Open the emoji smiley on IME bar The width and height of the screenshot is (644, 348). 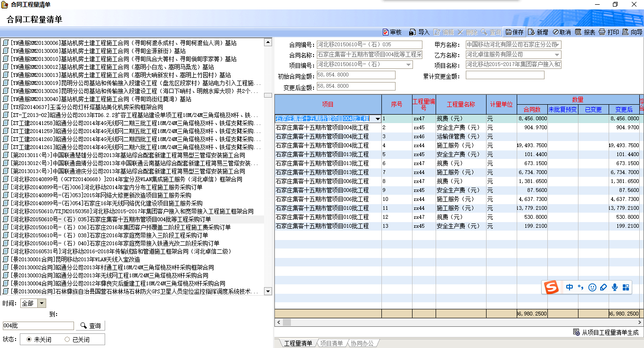tap(592, 287)
